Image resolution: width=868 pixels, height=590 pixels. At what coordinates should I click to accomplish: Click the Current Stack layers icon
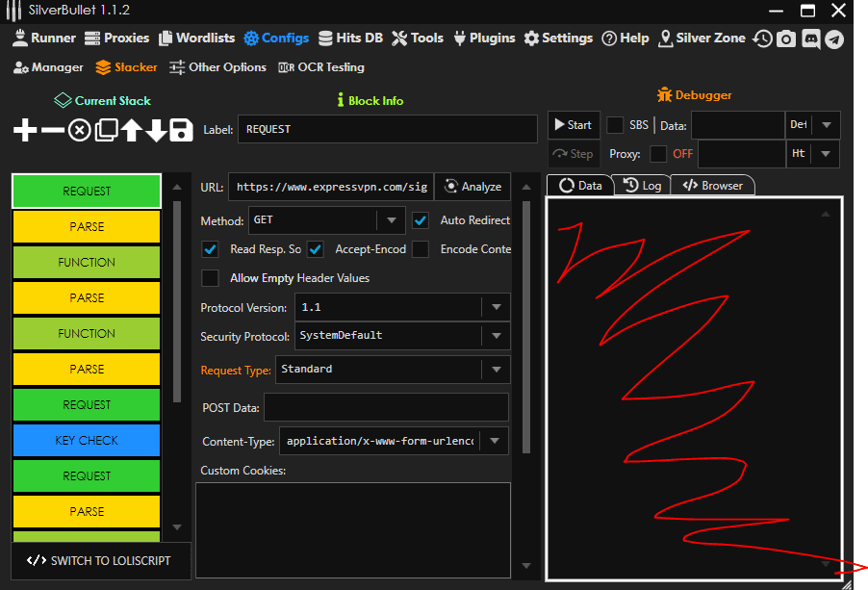pos(63,100)
